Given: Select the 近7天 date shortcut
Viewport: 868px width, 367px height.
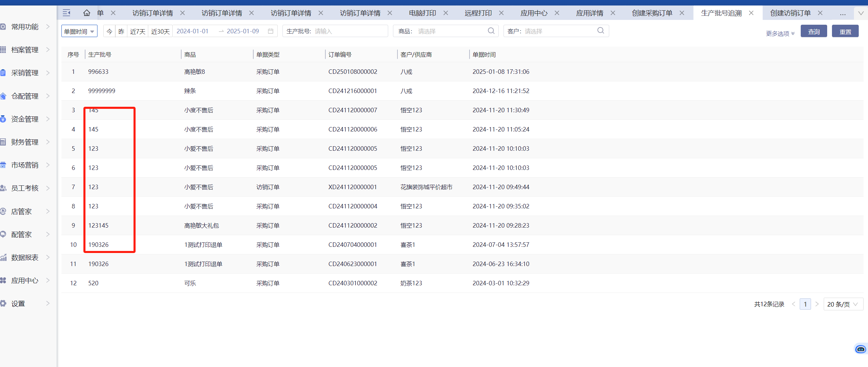Looking at the screenshot, I should pos(138,31).
